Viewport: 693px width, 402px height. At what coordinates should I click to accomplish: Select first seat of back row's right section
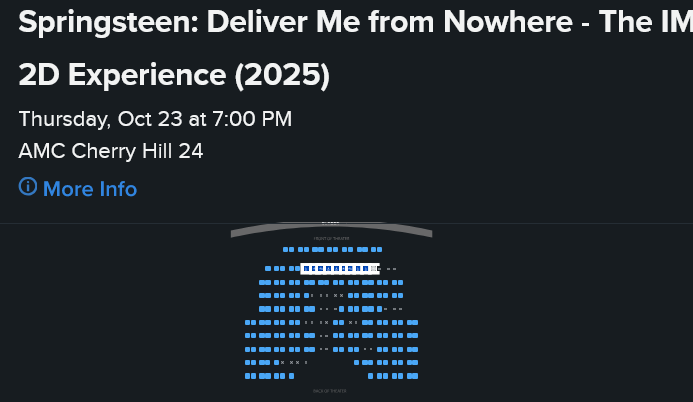pos(371,376)
